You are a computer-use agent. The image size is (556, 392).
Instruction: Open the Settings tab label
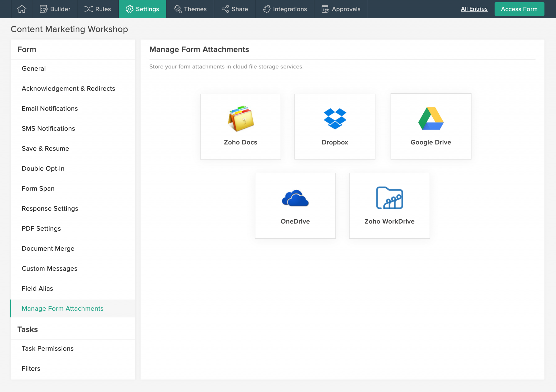pos(147,9)
